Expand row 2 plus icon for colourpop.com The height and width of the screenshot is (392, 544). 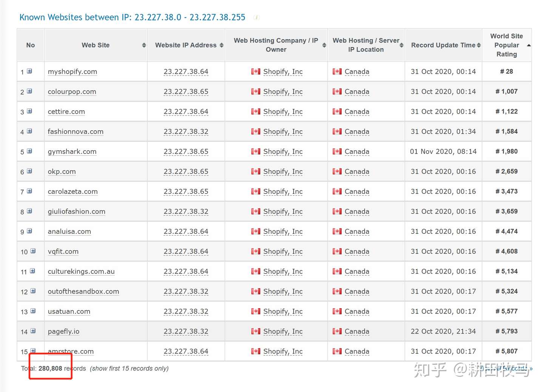click(29, 91)
